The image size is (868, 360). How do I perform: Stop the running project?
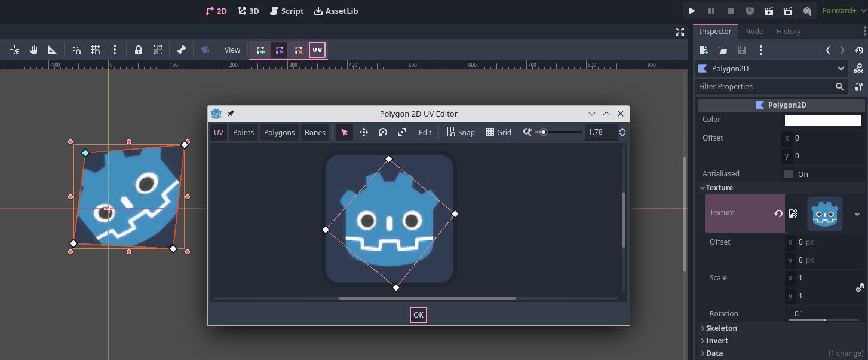pos(731,11)
